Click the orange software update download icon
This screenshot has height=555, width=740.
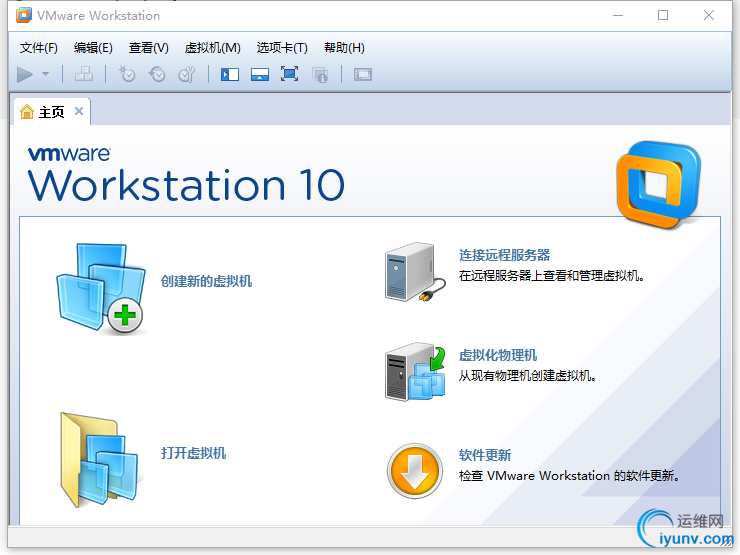[415, 471]
